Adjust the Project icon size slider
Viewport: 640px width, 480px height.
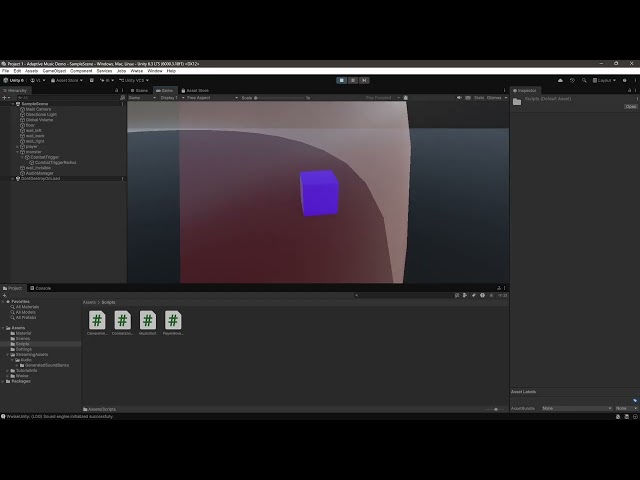[x=495, y=409]
